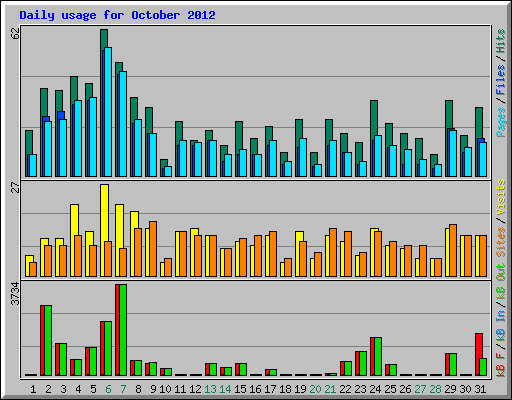This screenshot has width=512, height=400.
Task: Click the 'Files' legend label
Action: 501,80
